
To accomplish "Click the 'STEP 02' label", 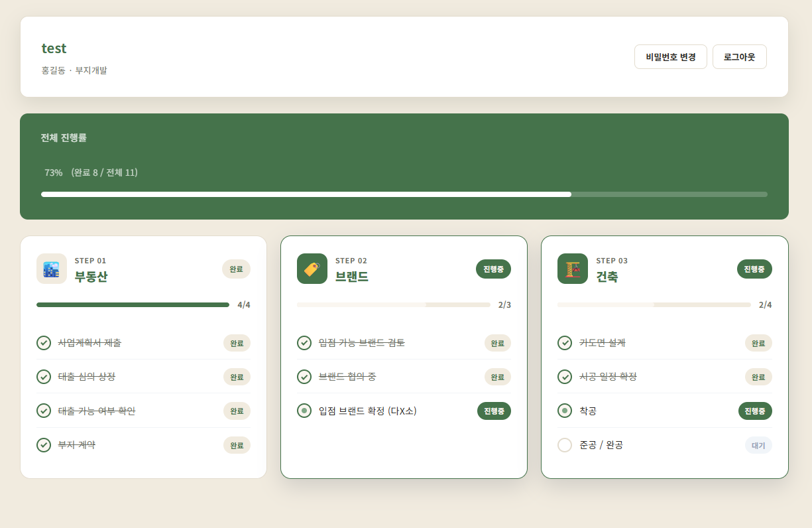I will click(x=351, y=261).
